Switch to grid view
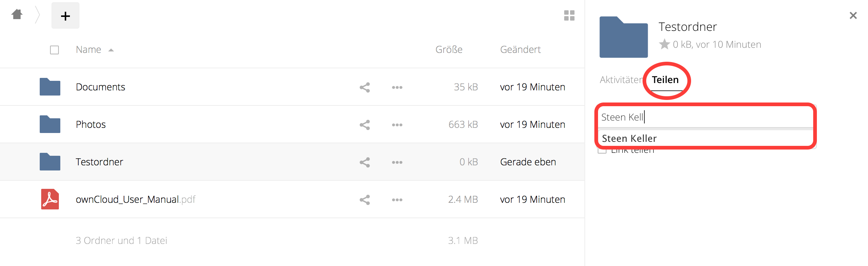The image size is (868, 266). coord(569,15)
